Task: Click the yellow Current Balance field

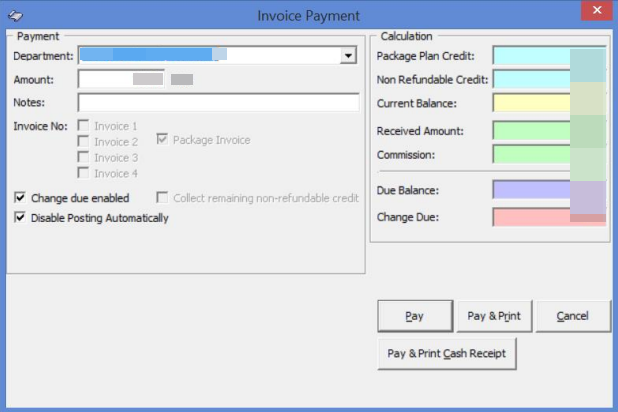Action: [549, 103]
